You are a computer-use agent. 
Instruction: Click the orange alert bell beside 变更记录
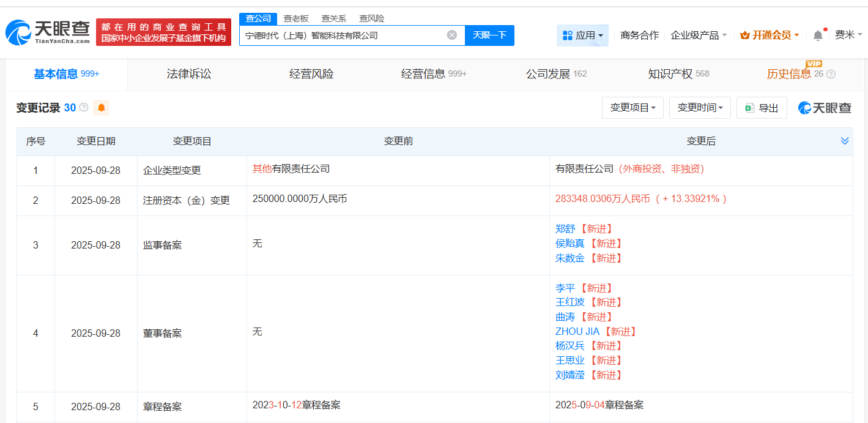coord(100,107)
